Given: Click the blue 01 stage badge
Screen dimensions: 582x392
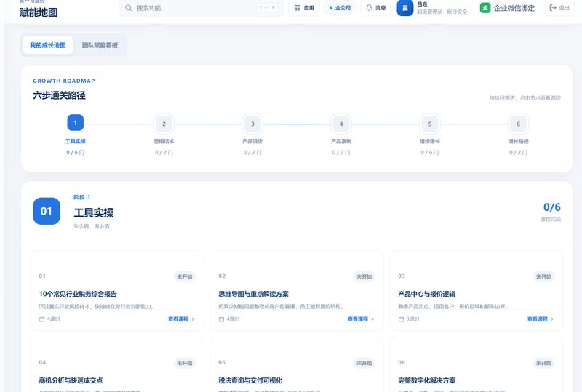Looking at the screenshot, I should click(x=47, y=211).
